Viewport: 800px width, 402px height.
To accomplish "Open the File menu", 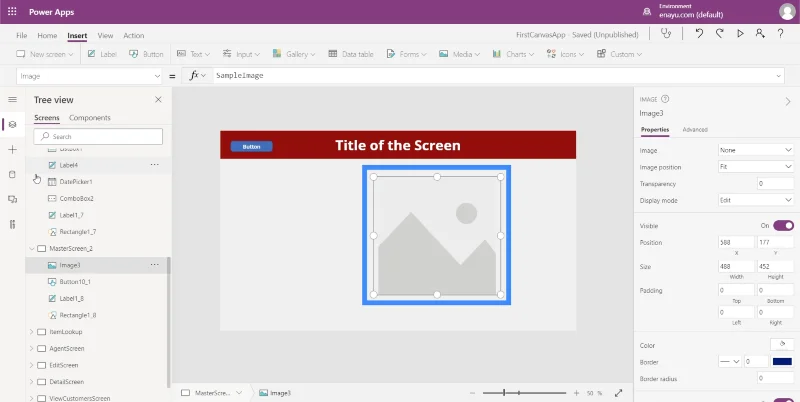I will pos(21,36).
